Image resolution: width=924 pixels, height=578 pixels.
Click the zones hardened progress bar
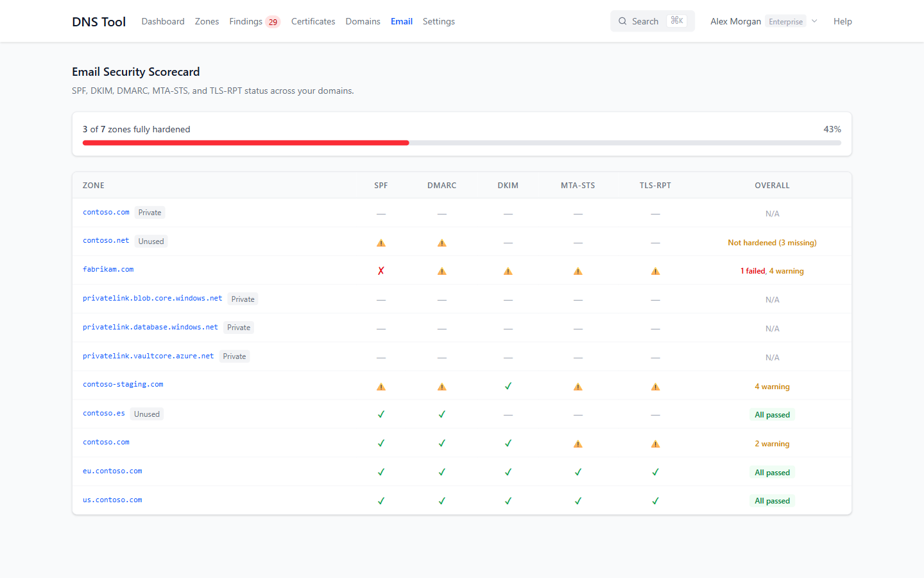coord(462,143)
